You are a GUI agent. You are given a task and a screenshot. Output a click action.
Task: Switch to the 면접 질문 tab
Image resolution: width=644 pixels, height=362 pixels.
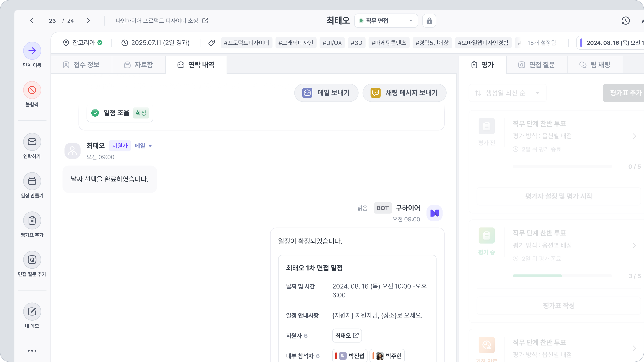537,65
